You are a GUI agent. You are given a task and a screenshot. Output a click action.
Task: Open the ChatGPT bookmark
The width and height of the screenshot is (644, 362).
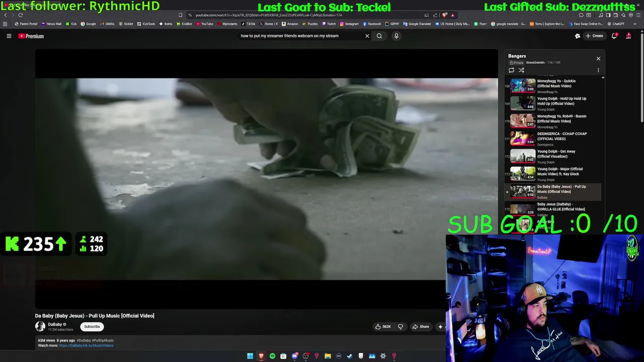615,24
